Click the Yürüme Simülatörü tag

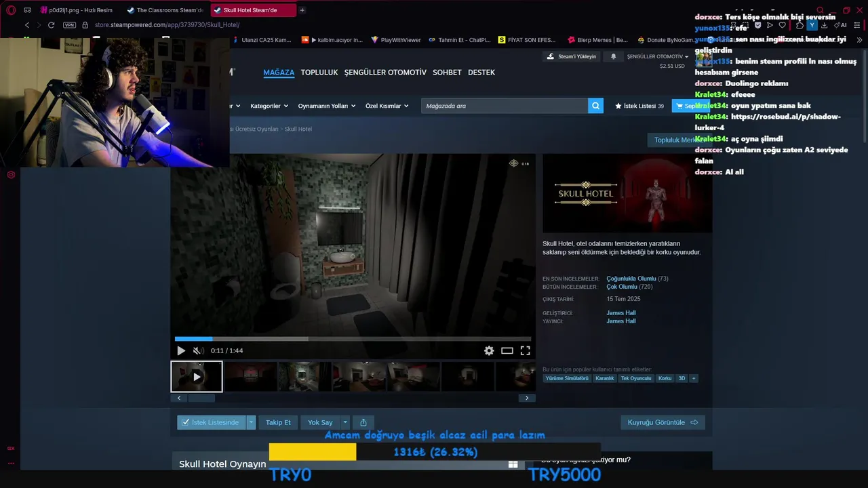567,378
